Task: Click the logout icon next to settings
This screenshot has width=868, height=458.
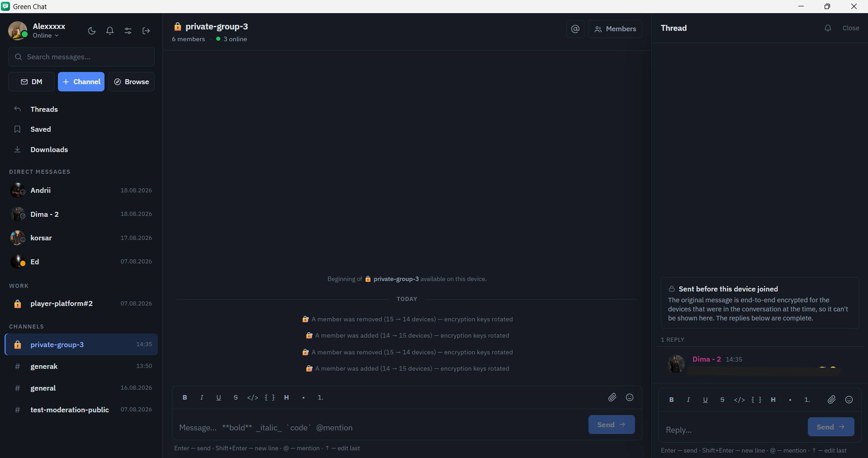Action: coord(146,31)
